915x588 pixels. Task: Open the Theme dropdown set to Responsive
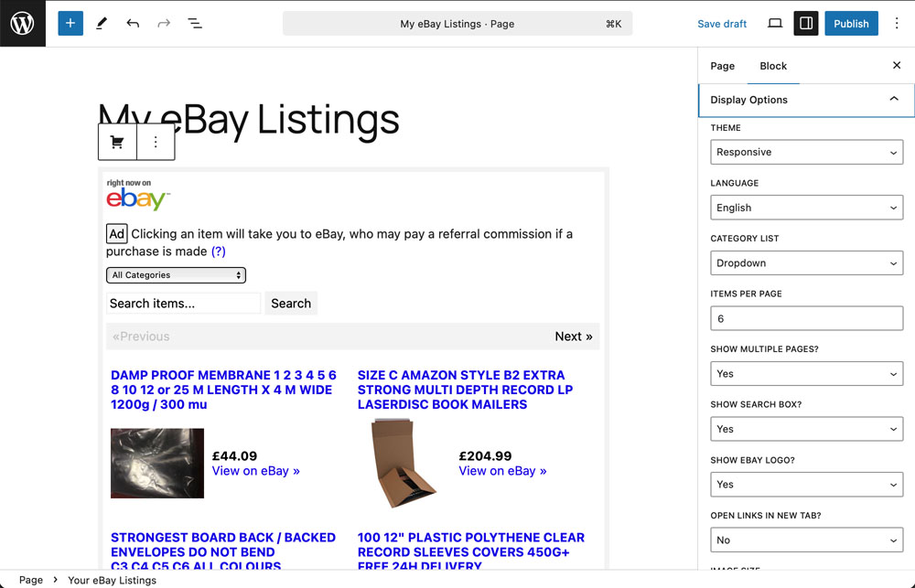coord(806,152)
